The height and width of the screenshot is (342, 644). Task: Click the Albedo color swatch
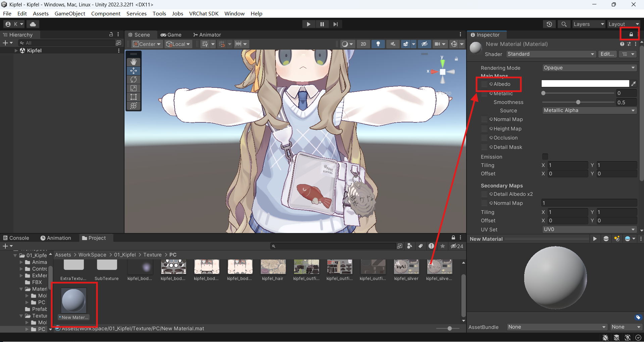585,84
